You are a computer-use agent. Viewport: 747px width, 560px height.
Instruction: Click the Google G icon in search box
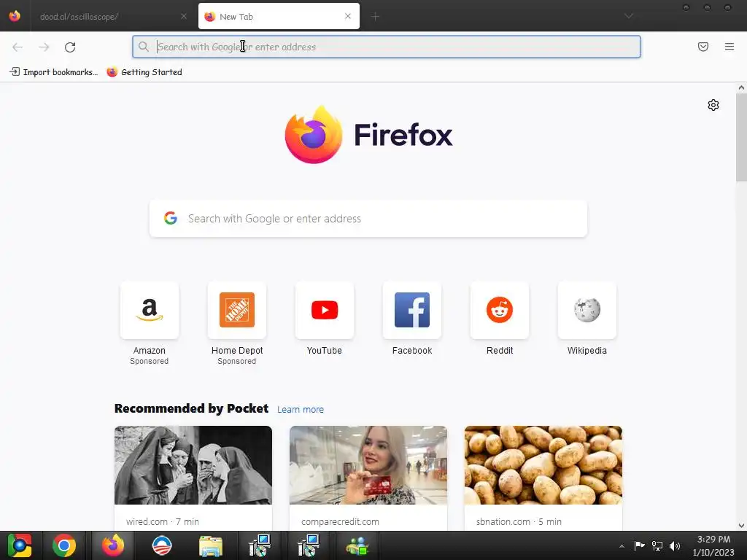171,218
